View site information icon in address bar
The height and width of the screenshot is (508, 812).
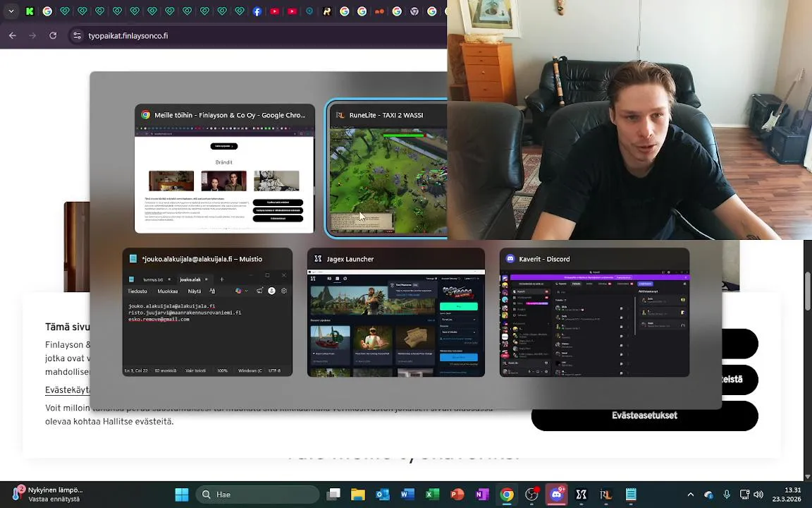tap(77, 35)
